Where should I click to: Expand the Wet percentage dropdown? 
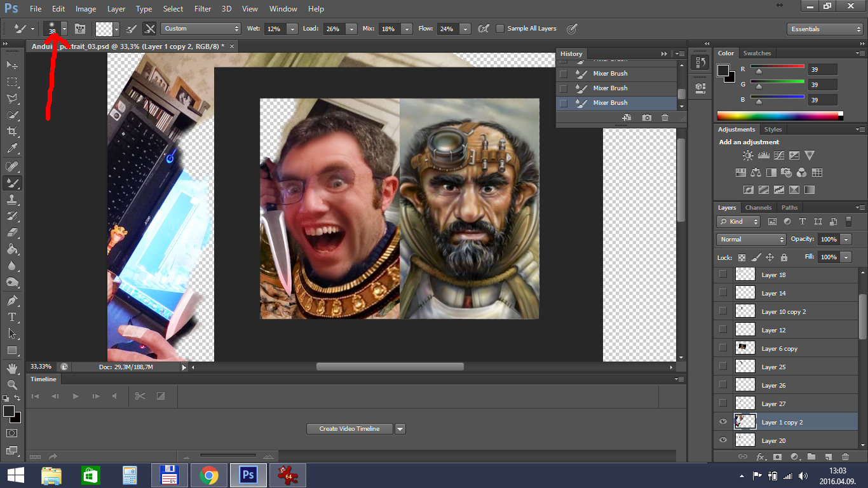[292, 29]
